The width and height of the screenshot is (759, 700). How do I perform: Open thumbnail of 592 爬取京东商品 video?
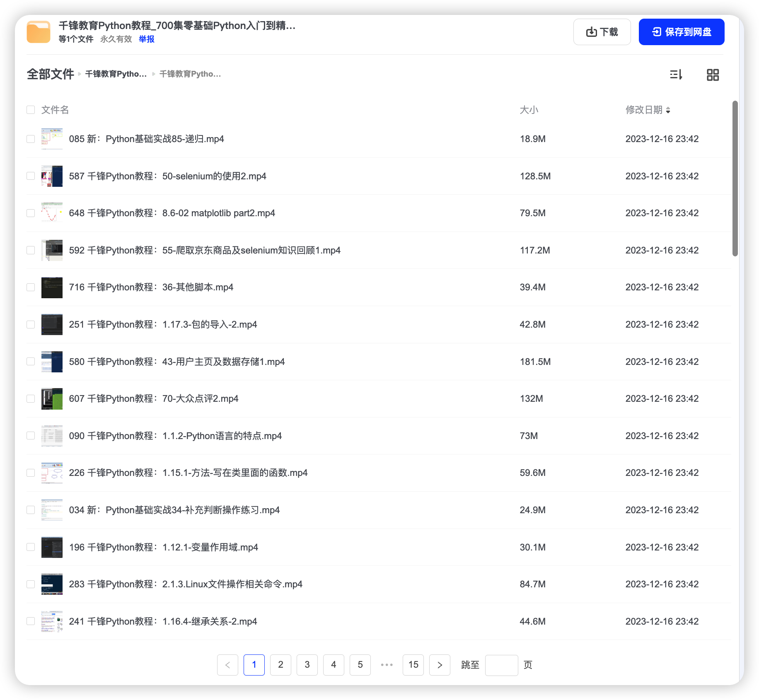pyautogui.click(x=52, y=250)
